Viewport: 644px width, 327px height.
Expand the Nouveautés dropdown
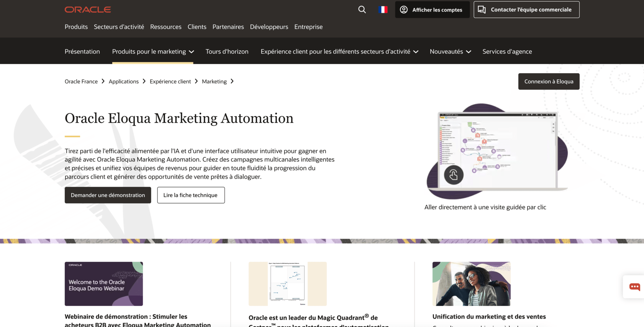click(x=450, y=51)
